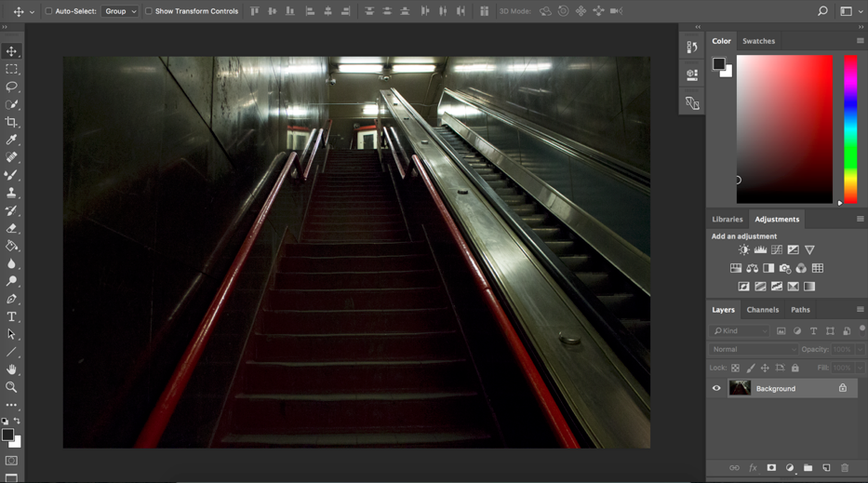The height and width of the screenshot is (483, 868).
Task: Open the search magnifier in options bar
Action: [822, 11]
